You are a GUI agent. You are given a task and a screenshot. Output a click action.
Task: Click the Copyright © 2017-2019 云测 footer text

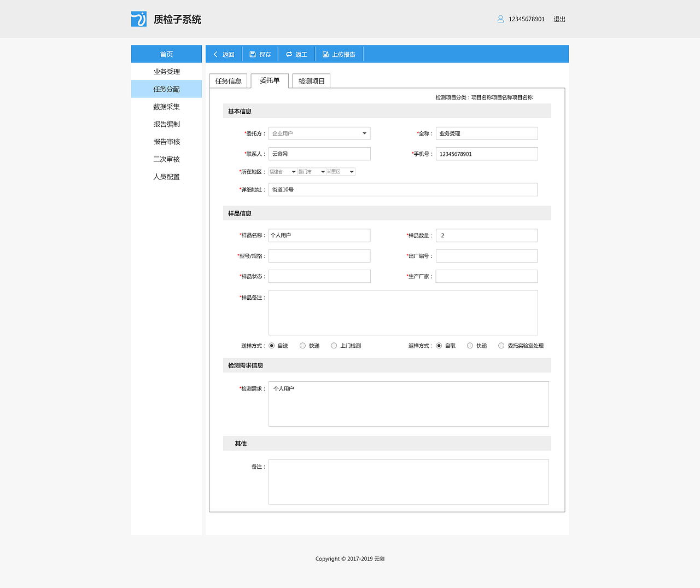tap(350, 559)
